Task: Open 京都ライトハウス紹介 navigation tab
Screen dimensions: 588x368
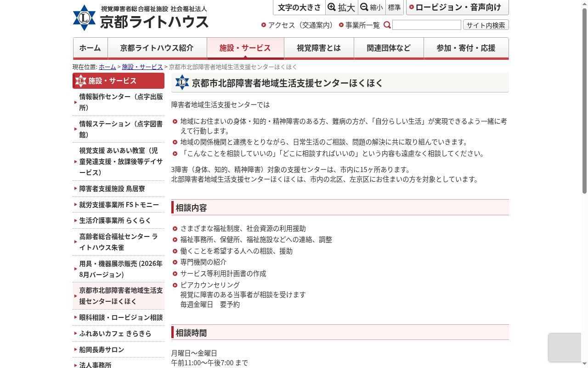Action: [157, 48]
